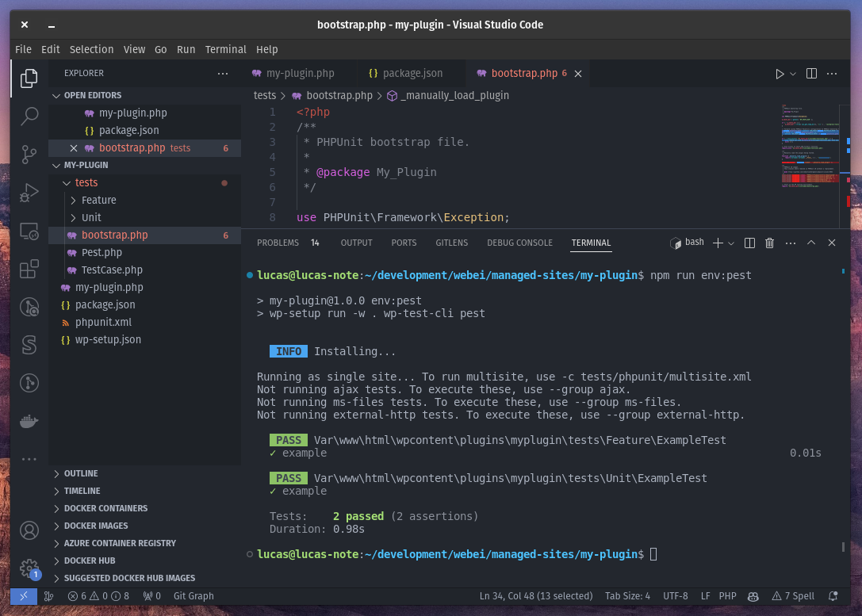Open the new terminal launch profile dropdown
This screenshot has height=616, width=862.
click(731, 243)
